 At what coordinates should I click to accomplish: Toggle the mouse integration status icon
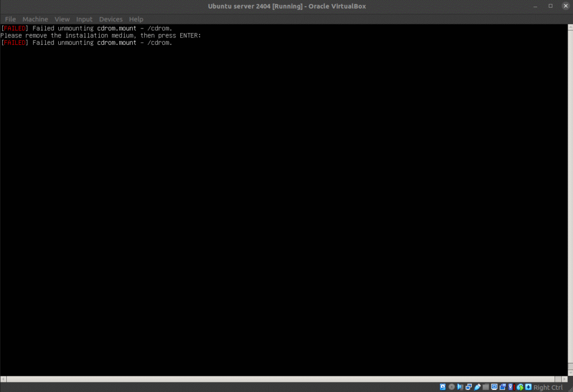520,387
